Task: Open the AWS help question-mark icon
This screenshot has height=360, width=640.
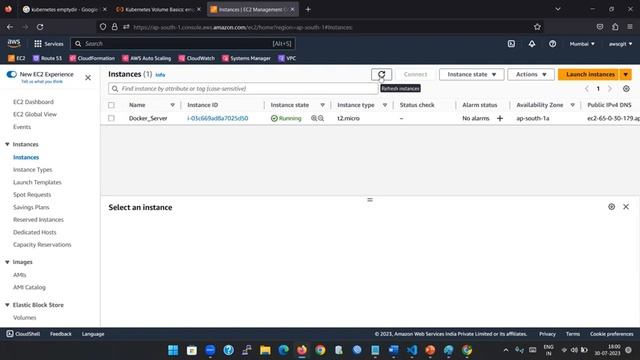Action: 552,44
